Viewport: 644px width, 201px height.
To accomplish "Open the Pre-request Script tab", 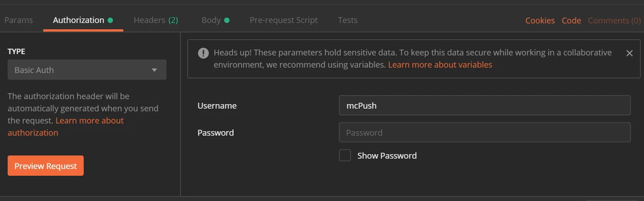I will point(284,20).
